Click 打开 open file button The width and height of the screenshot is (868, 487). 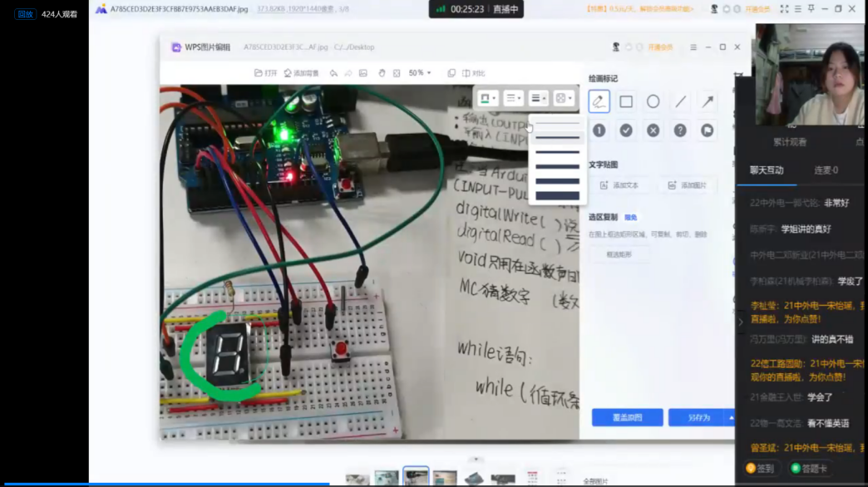[266, 73]
